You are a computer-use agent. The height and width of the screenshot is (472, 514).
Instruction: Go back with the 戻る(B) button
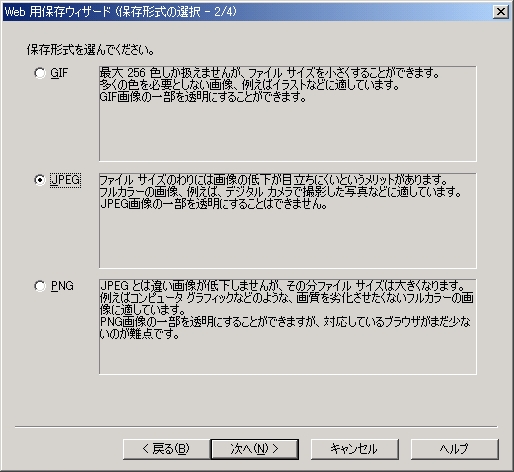click(166, 449)
